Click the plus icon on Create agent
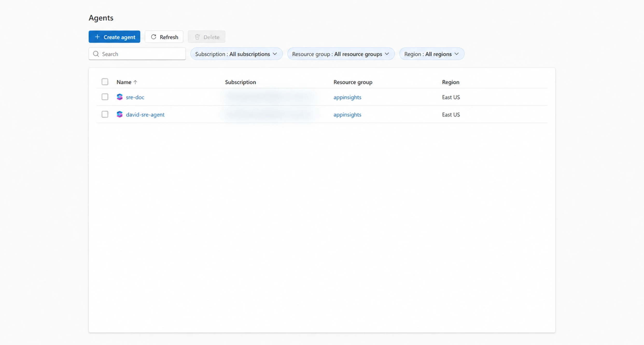Image resolution: width=644 pixels, height=345 pixels. pyautogui.click(x=97, y=37)
